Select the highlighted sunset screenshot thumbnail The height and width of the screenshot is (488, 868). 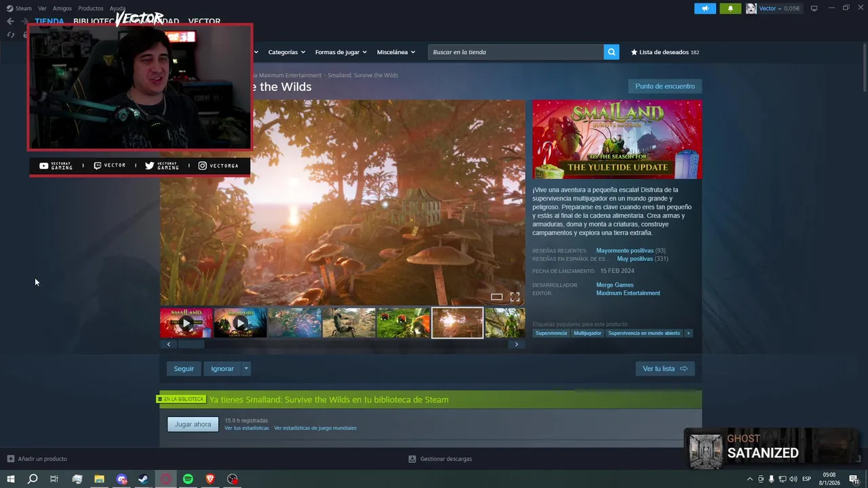tap(458, 323)
